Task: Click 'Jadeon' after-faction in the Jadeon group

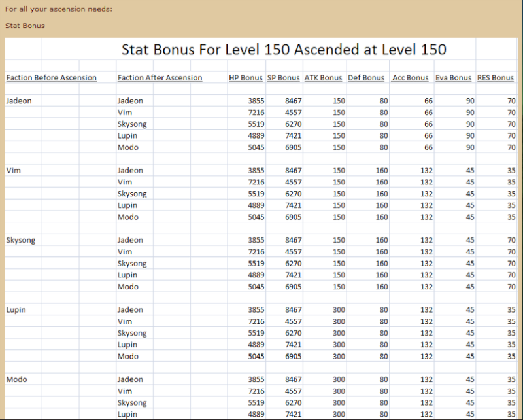Action: tap(130, 101)
